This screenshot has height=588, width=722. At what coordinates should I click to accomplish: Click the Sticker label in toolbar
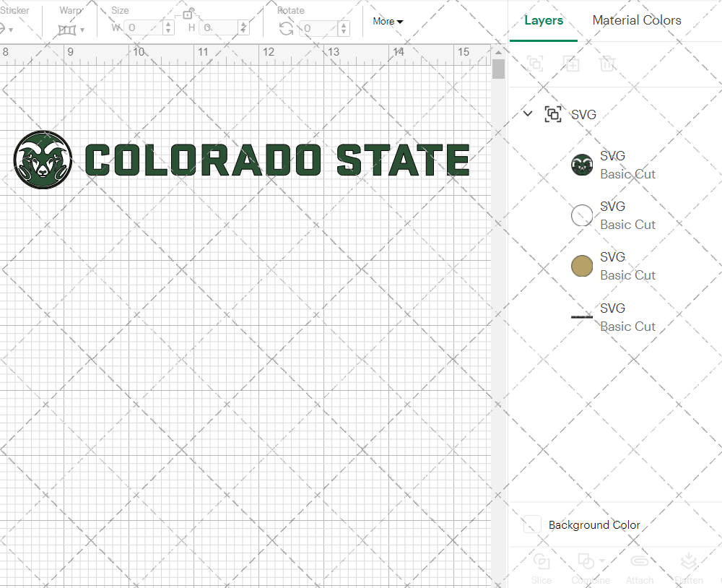(x=14, y=10)
